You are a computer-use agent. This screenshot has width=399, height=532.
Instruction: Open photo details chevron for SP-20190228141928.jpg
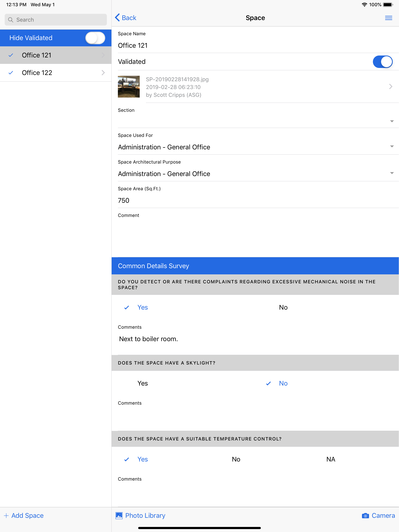point(391,87)
